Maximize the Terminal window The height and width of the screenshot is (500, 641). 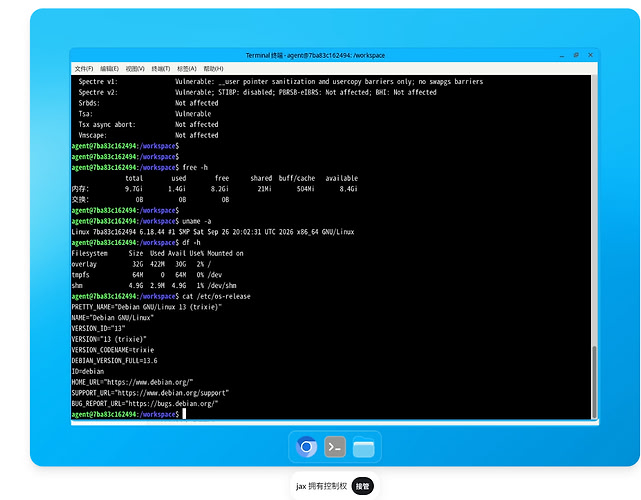pos(576,55)
